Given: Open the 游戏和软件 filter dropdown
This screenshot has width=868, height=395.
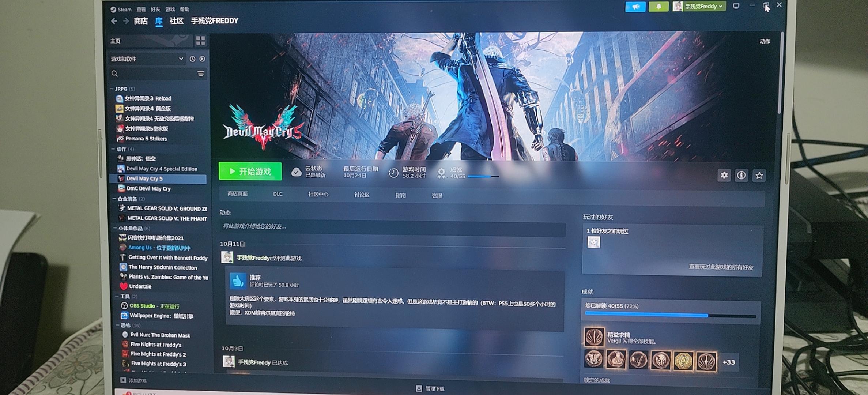Looking at the screenshot, I should click(147, 59).
